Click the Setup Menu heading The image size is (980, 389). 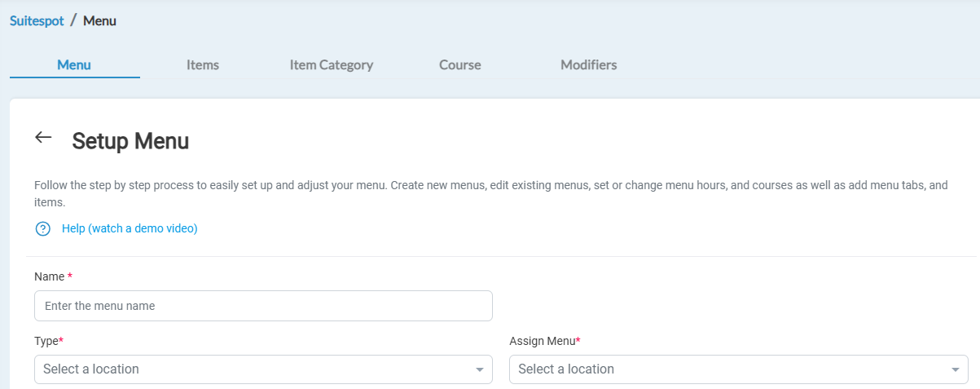point(130,141)
